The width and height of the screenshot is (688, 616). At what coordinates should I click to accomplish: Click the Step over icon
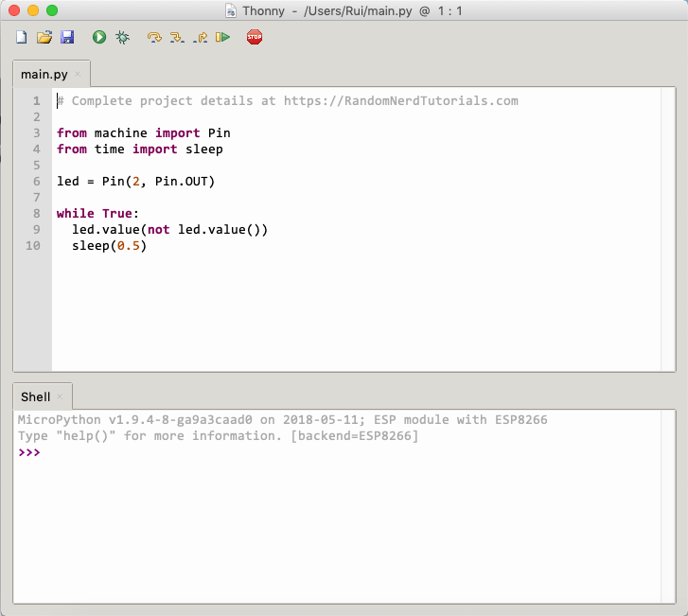154,38
